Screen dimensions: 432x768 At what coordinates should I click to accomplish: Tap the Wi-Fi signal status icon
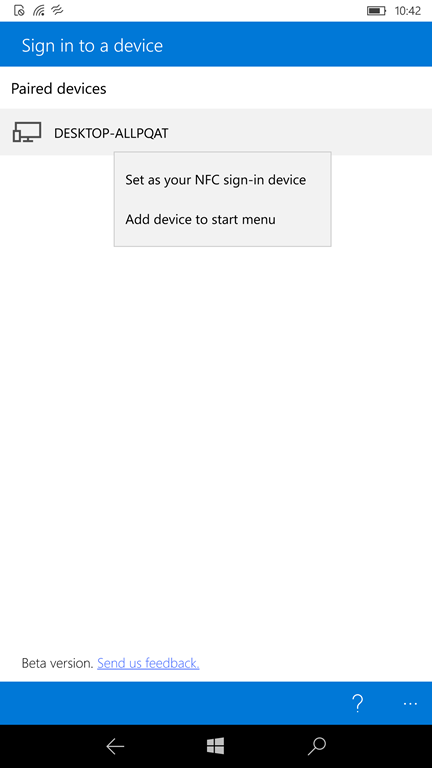(x=39, y=10)
